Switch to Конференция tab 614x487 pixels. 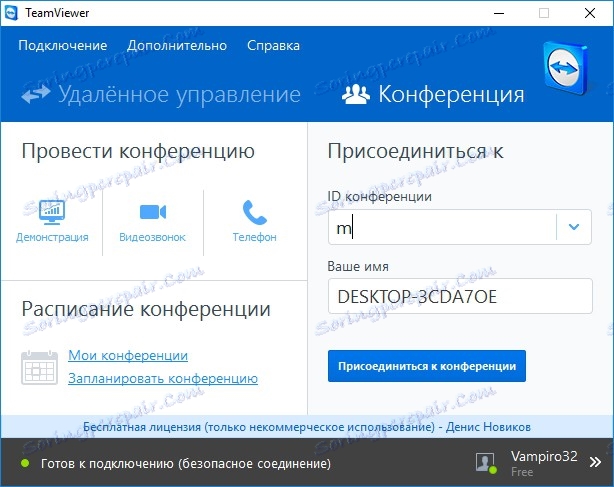click(x=433, y=94)
